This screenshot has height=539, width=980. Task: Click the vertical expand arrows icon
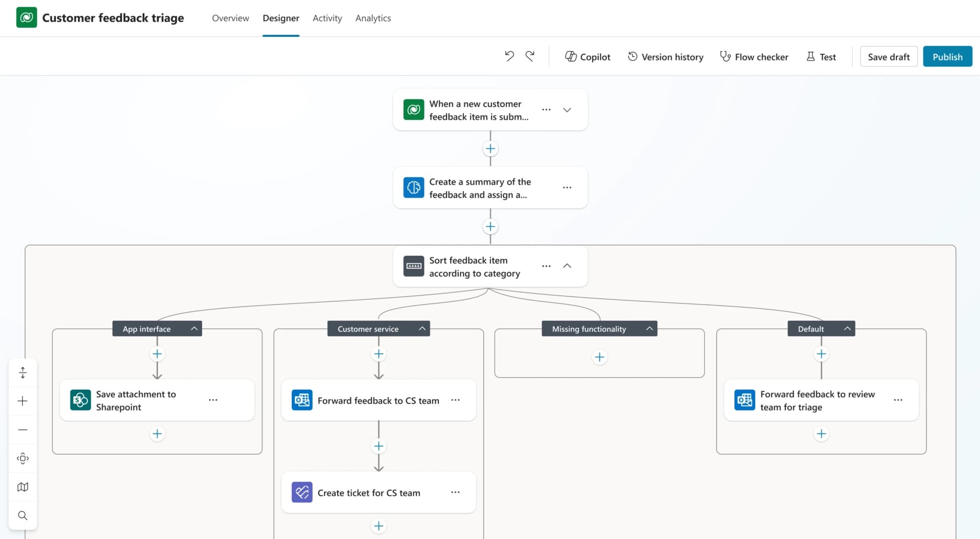22,373
